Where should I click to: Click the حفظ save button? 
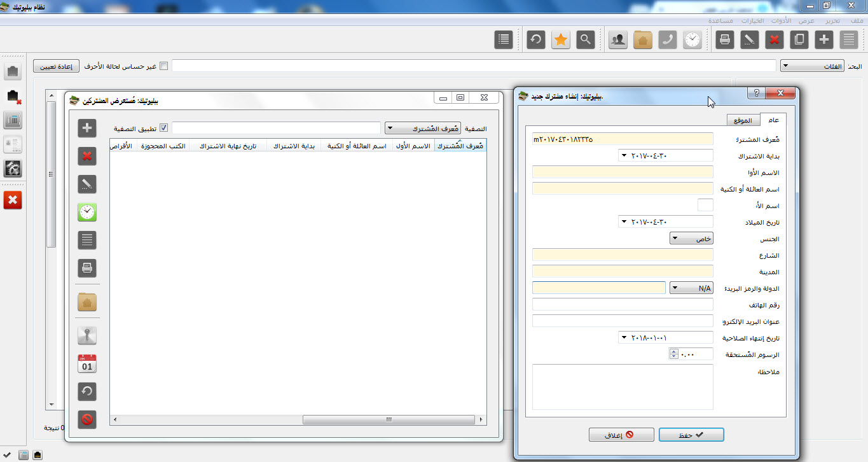click(691, 435)
